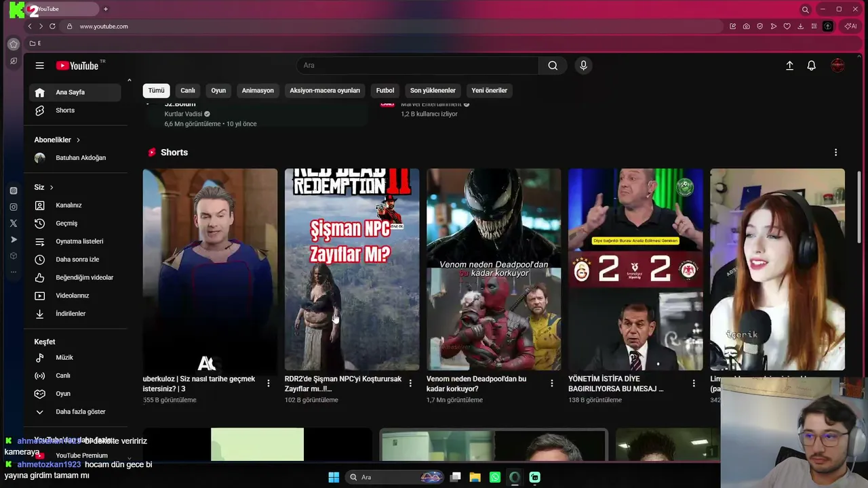This screenshot has width=868, height=488.
Task: Click the Windows taskbar search box
Action: (394, 477)
